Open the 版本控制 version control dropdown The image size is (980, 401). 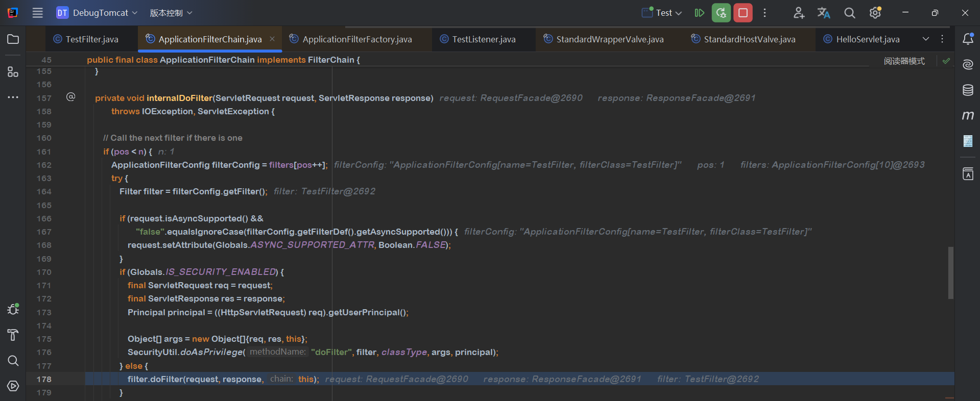click(171, 13)
